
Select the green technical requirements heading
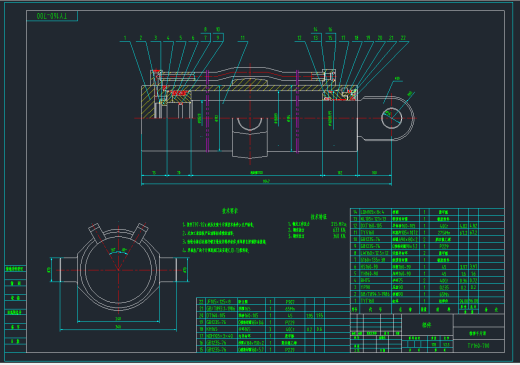click(230, 211)
